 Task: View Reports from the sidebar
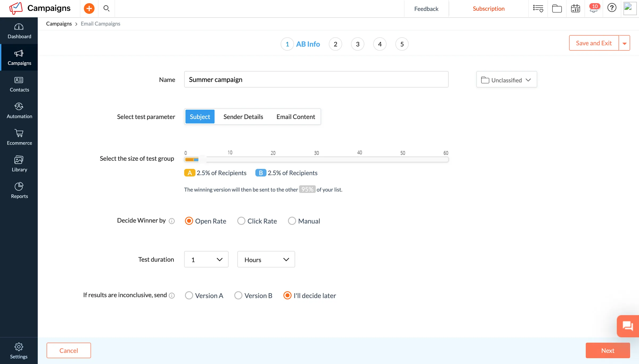[19, 190]
